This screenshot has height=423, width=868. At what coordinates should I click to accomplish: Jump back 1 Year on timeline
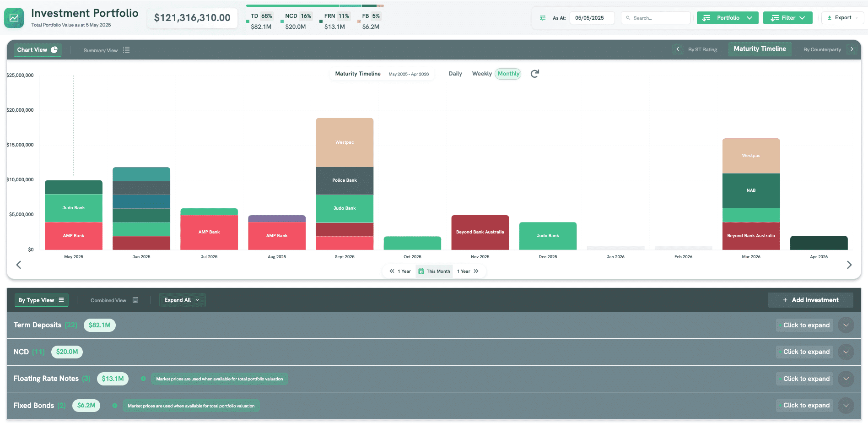(400, 271)
